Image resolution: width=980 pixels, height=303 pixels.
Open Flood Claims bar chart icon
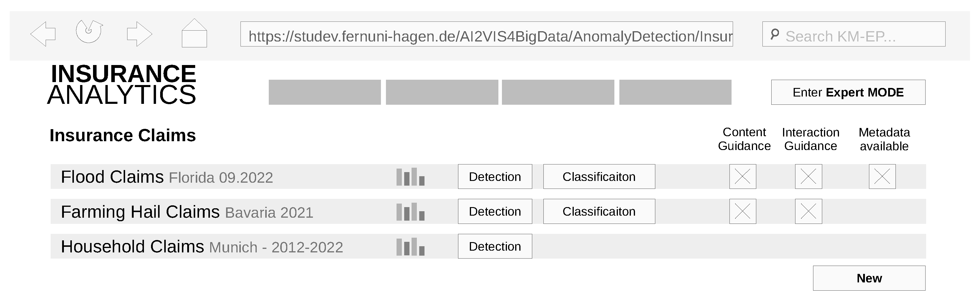click(x=410, y=177)
